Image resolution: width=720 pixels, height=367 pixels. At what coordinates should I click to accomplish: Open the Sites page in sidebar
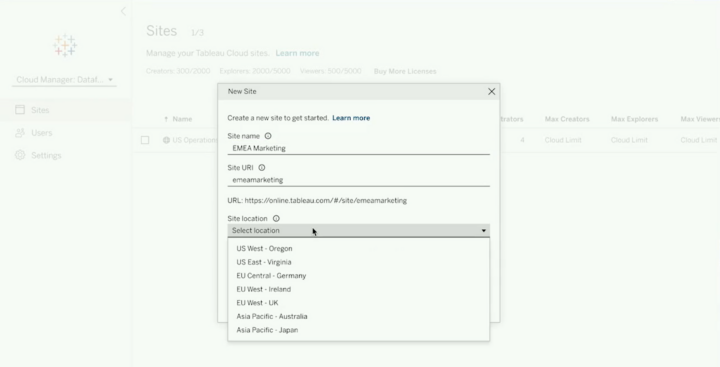tap(66, 110)
